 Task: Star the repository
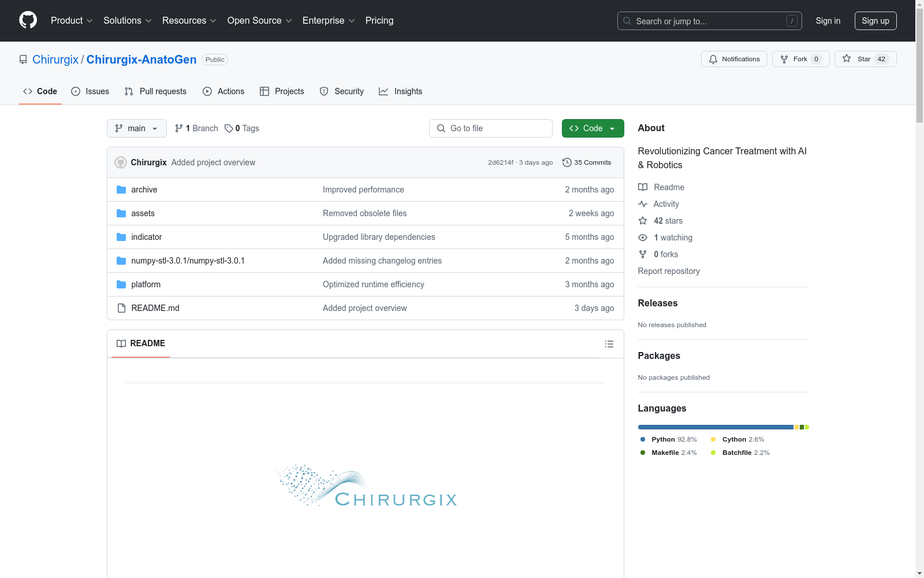[x=865, y=59]
